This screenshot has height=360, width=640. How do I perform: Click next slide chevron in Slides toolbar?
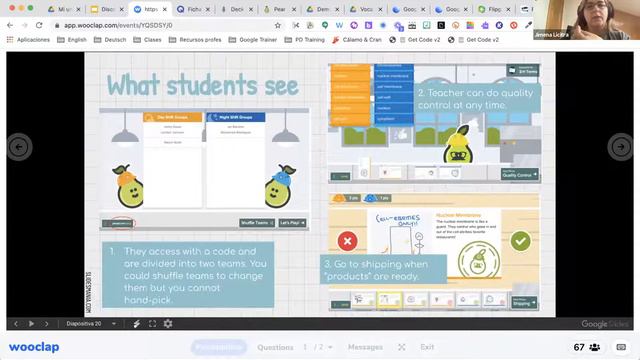pyautogui.click(x=47, y=324)
